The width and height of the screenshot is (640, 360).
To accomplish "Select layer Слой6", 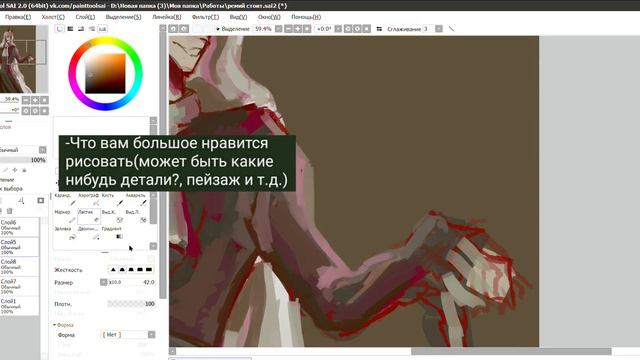I will (x=20, y=227).
